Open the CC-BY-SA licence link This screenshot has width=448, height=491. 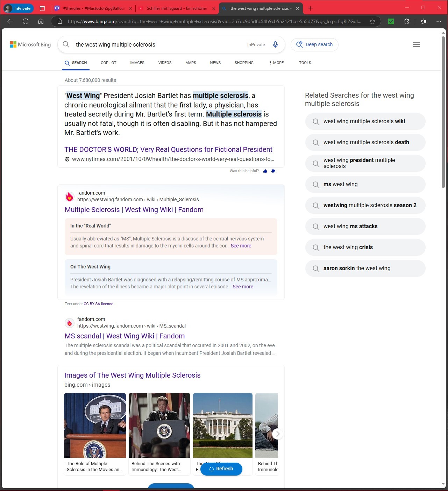click(98, 304)
